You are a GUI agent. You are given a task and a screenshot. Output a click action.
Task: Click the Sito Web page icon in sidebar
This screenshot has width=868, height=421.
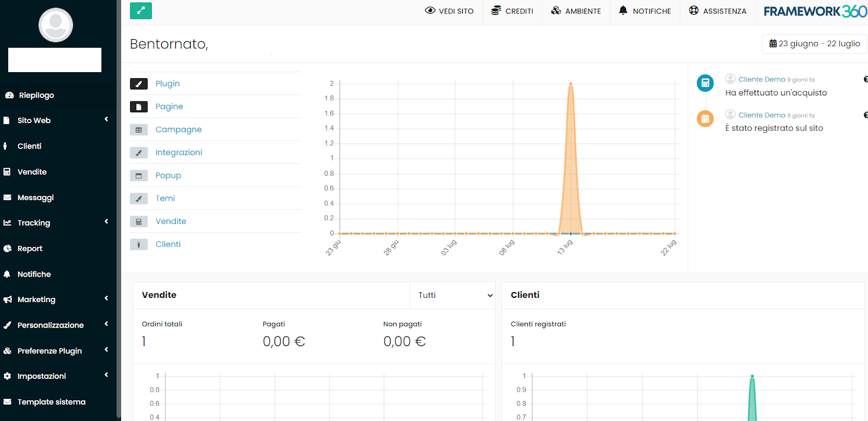(7, 120)
